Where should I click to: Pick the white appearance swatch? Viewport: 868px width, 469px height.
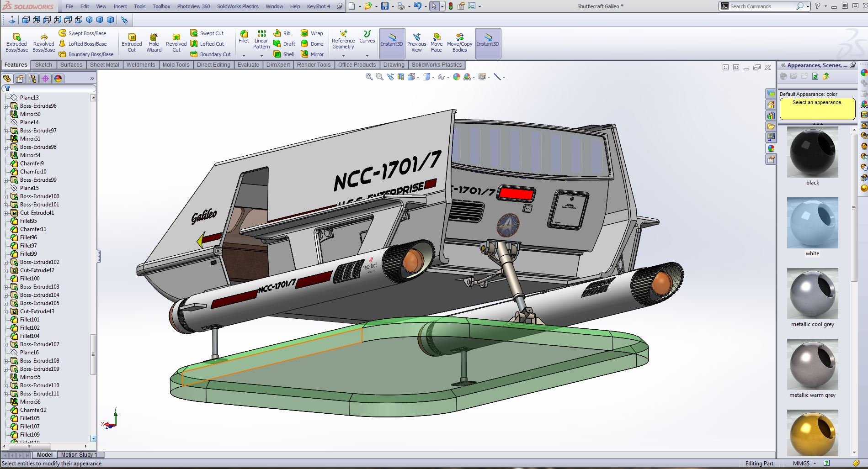coord(813,223)
